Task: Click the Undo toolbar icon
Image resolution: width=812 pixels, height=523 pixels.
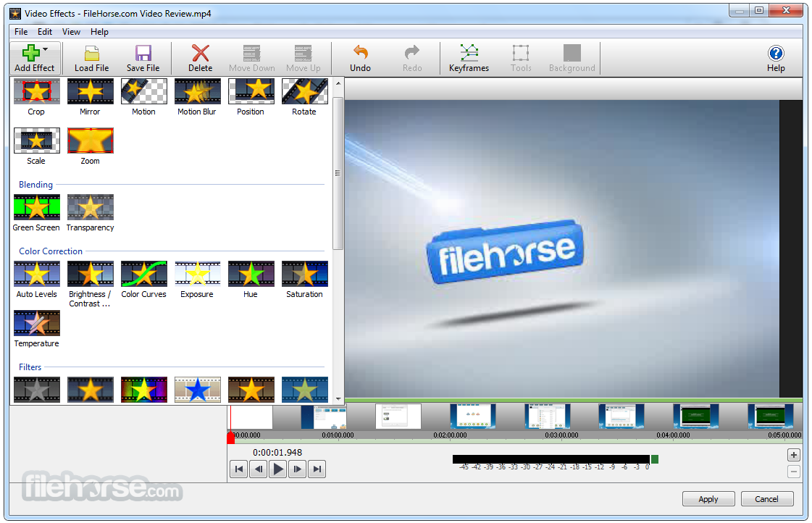Action: point(360,58)
